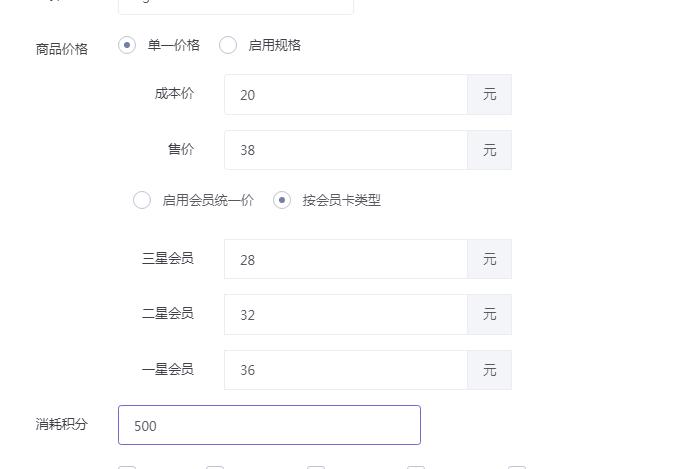Click the 元 unit next to 售价

[x=489, y=150]
